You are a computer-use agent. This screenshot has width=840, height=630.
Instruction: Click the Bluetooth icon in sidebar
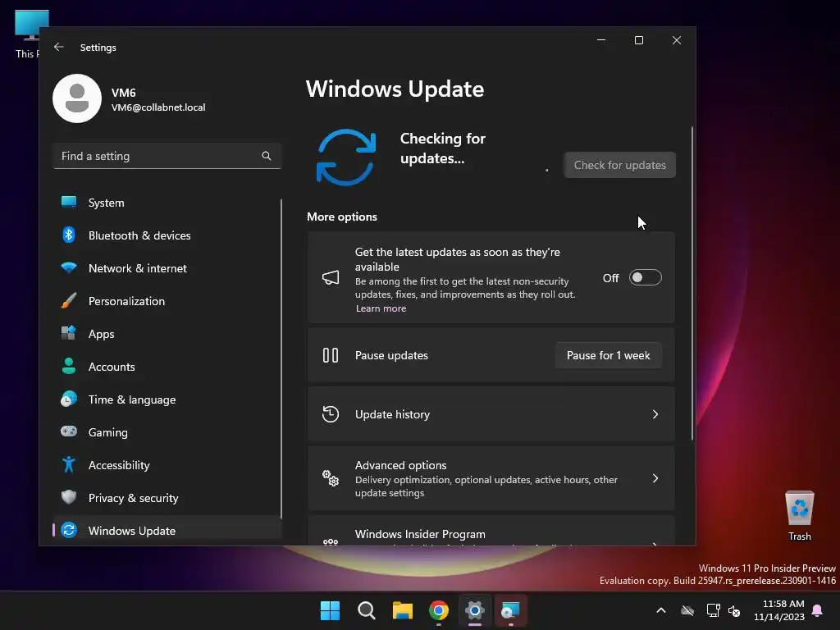(x=69, y=235)
